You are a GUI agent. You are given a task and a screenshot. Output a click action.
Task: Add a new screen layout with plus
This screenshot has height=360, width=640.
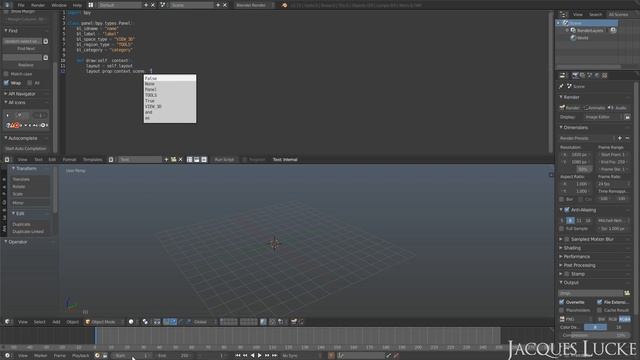tap(146, 5)
